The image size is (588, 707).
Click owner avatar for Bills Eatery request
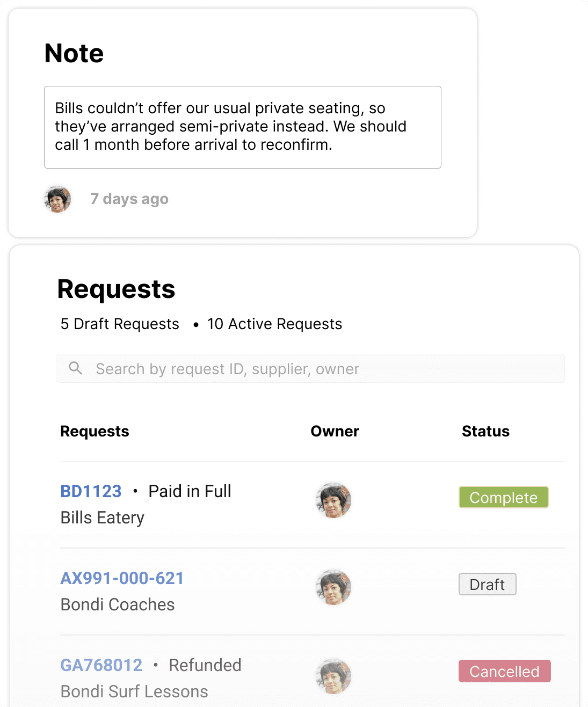click(333, 500)
